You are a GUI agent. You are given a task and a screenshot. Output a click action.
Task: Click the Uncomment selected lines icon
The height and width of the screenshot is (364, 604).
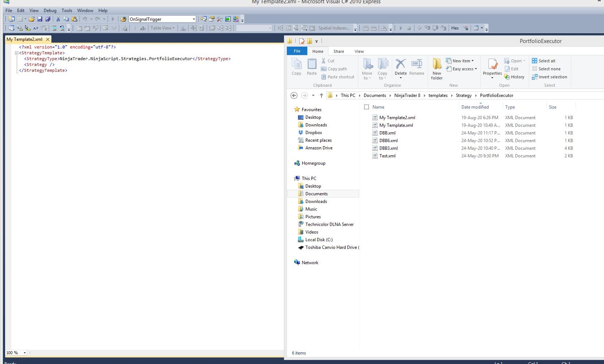(62, 28)
